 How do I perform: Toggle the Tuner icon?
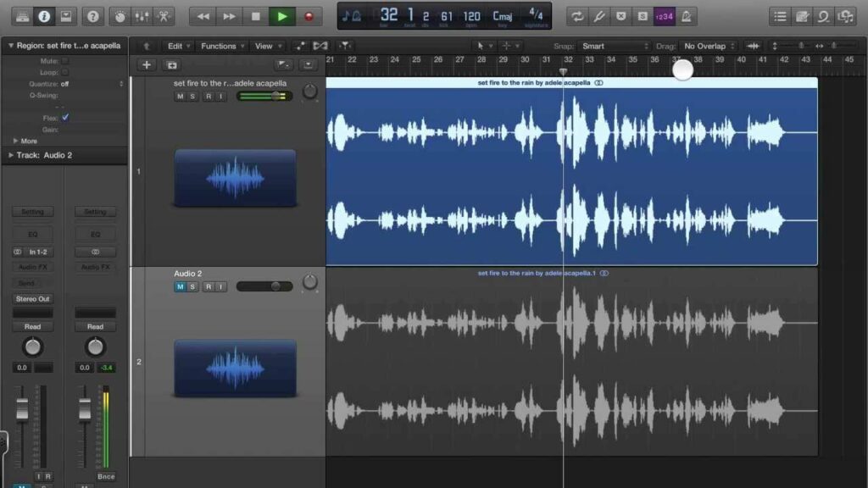tap(599, 17)
